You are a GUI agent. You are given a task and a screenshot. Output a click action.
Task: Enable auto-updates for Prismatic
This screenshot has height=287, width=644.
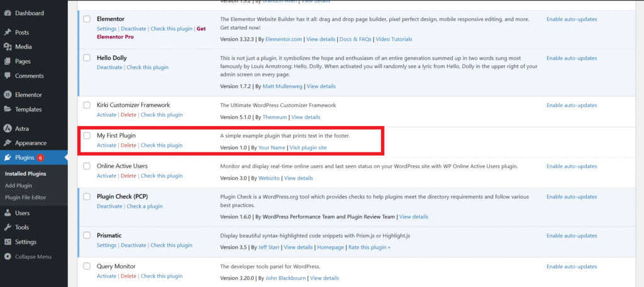pos(571,235)
